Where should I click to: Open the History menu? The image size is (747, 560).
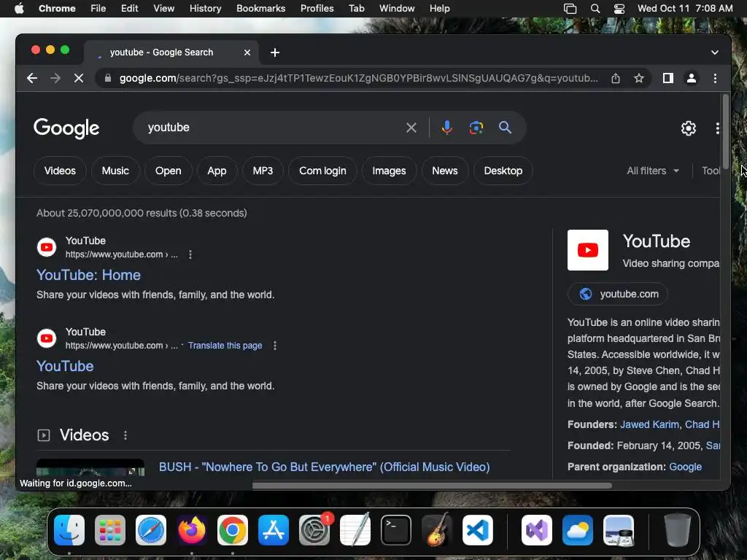205,9
